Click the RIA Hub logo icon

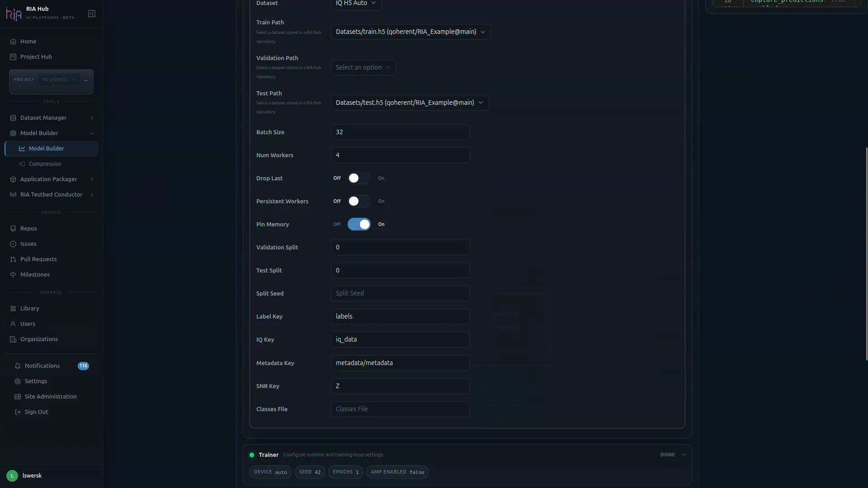tap(14, 14)
